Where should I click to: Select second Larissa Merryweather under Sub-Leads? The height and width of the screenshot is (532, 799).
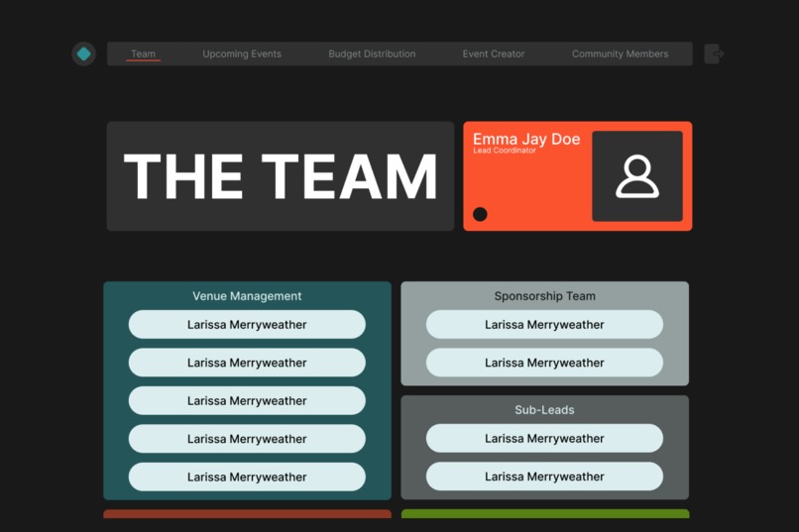(x=544, y=477)
